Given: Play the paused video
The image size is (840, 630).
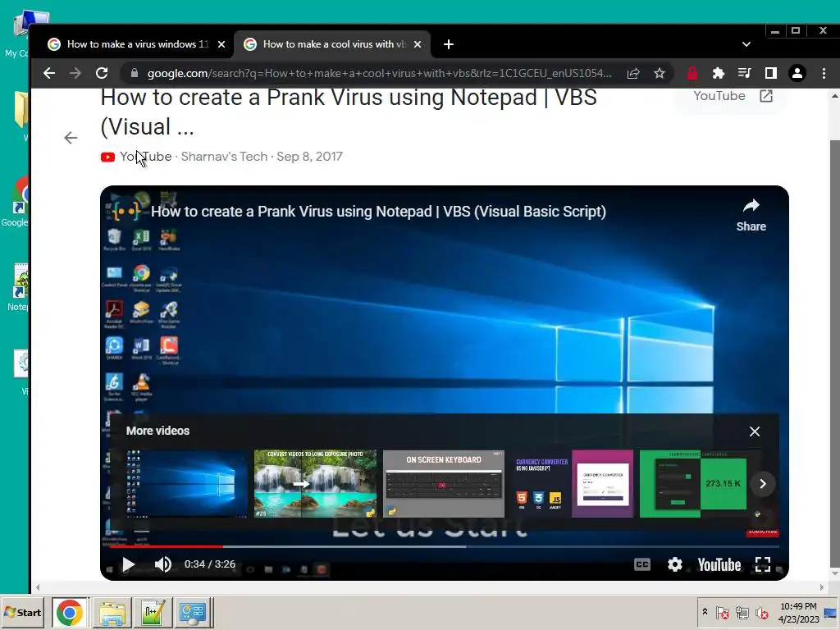Looking at the screenshot, I should [x=128, y=564].
